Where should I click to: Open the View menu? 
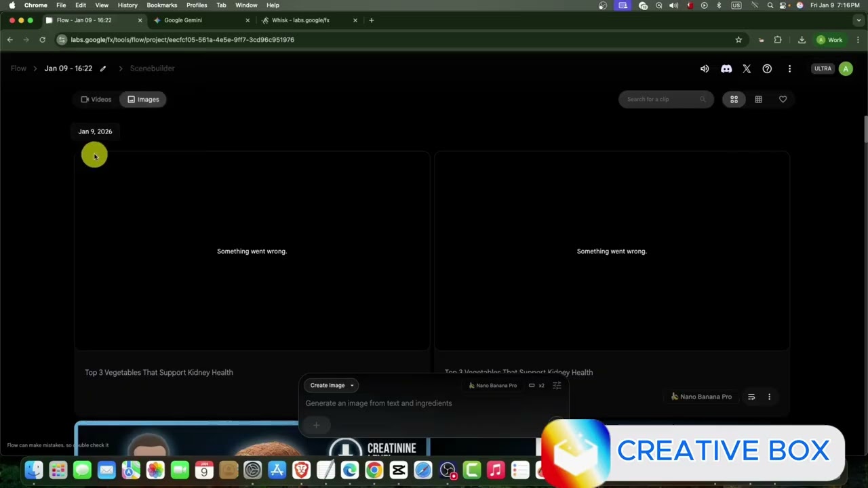coord(102,5)
